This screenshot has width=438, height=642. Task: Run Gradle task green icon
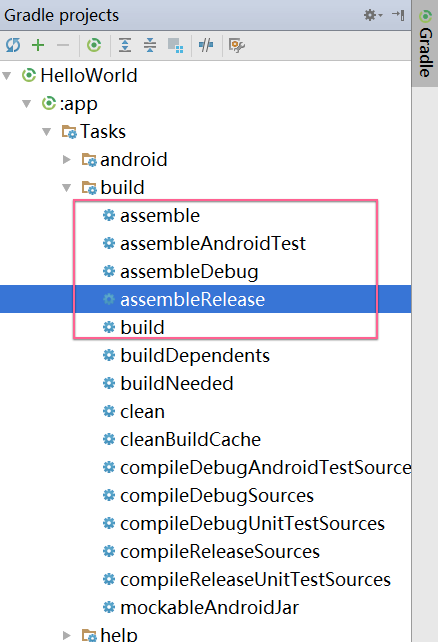click(94, 45)
